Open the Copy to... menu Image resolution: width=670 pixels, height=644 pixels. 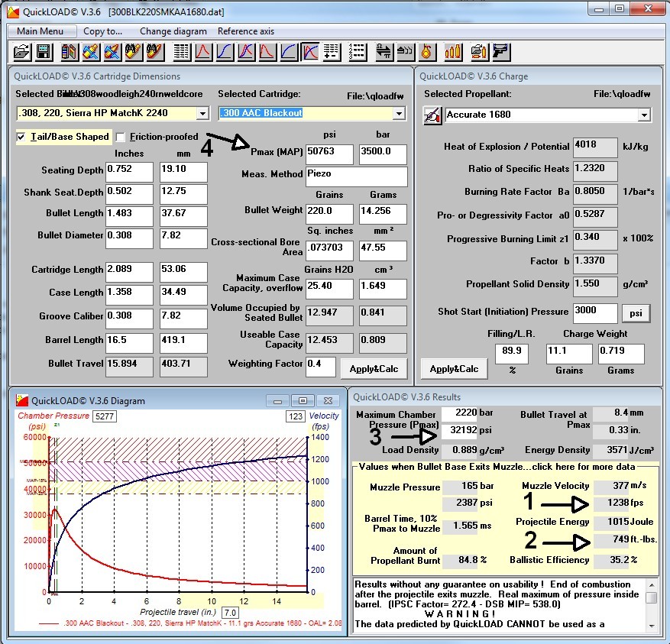click(102, 31)
